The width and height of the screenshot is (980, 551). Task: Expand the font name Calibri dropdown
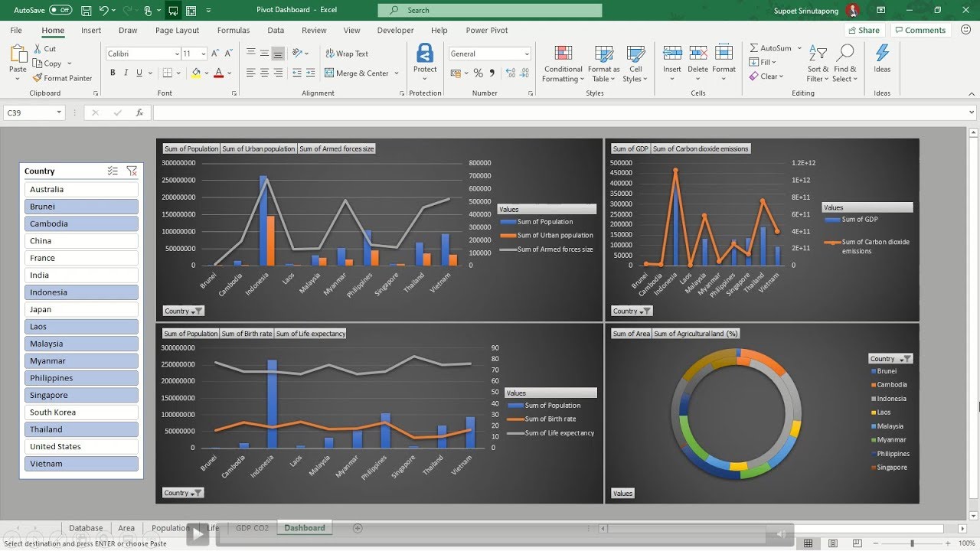[x=175, y=54]
